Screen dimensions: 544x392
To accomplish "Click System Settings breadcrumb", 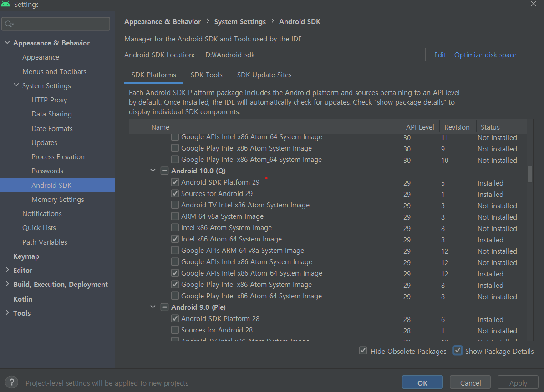I will (240, 21).
